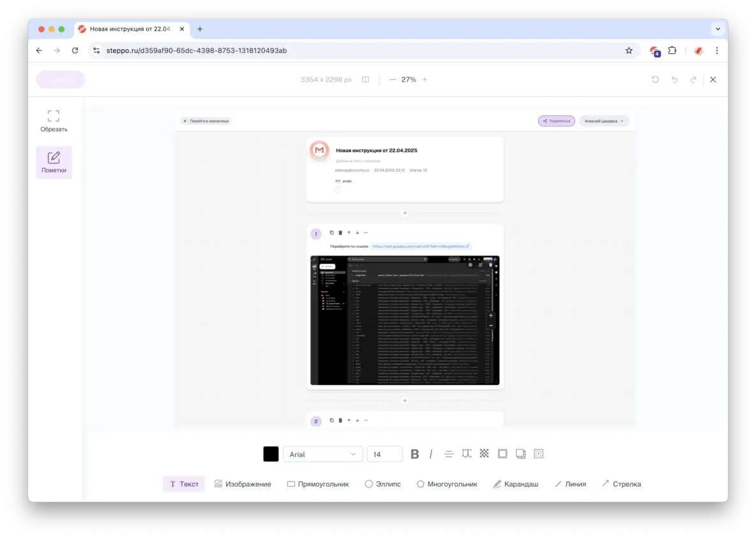Choose the Эллипс shape tool

[383, 483]
